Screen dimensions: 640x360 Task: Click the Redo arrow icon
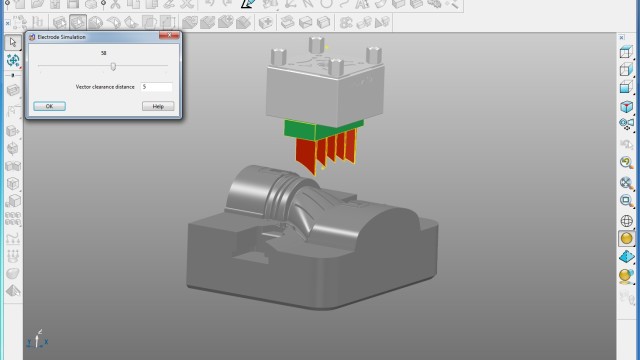pyautogui.click(x=226, y=4)
